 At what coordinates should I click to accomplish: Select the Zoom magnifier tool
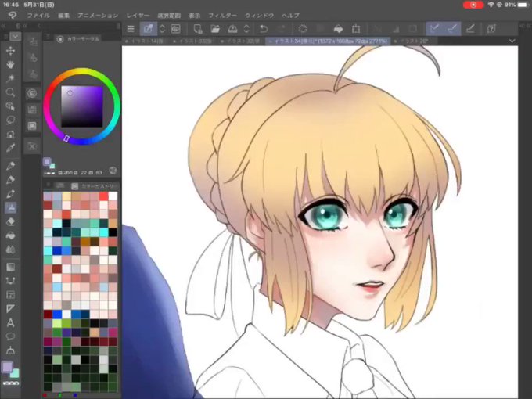click(x=10, y=92)
